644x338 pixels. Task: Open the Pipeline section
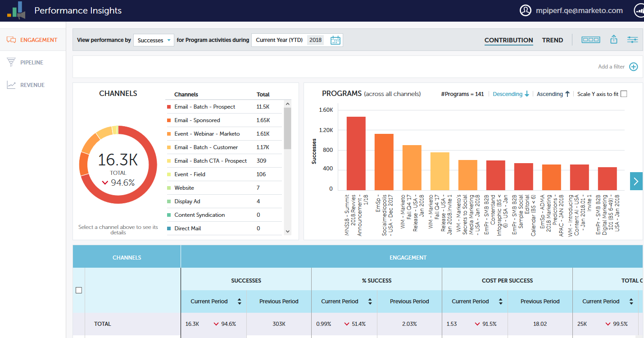[32, 62]
